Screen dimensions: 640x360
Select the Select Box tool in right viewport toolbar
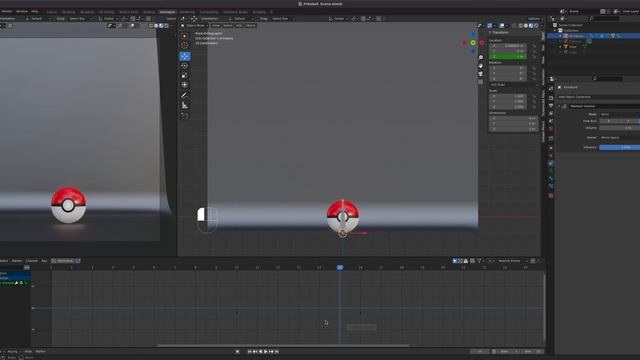[x=184, y=36]
